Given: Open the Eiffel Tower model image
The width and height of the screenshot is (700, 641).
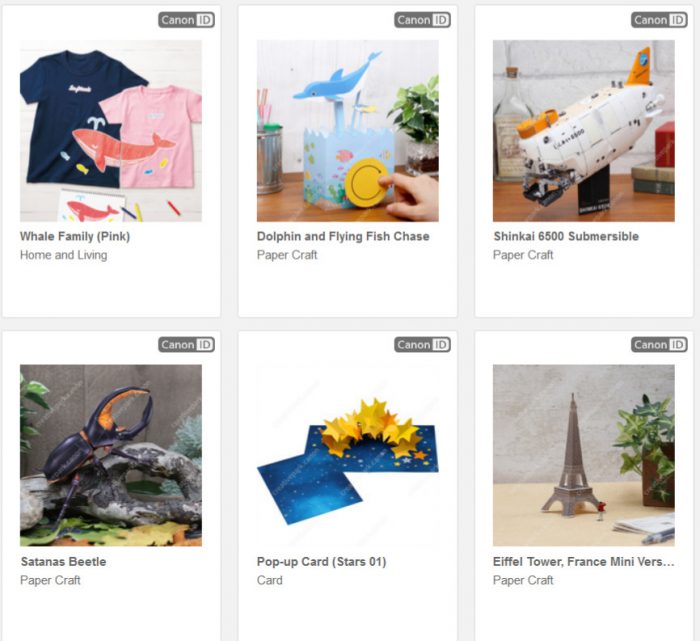Looking at the screenshot, I should click(583, 455).
